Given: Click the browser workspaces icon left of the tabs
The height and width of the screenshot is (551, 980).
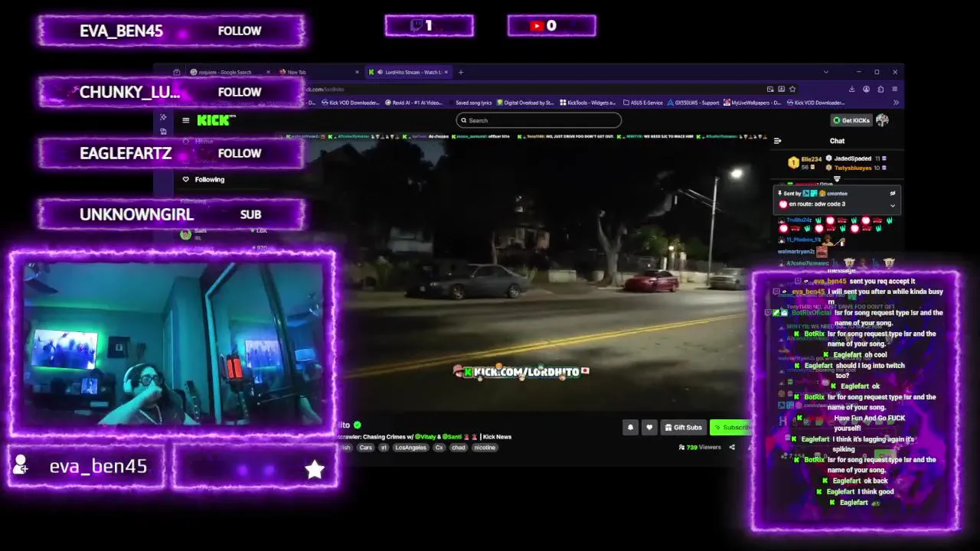Looking at the screenshot, I should pos(177,72).
